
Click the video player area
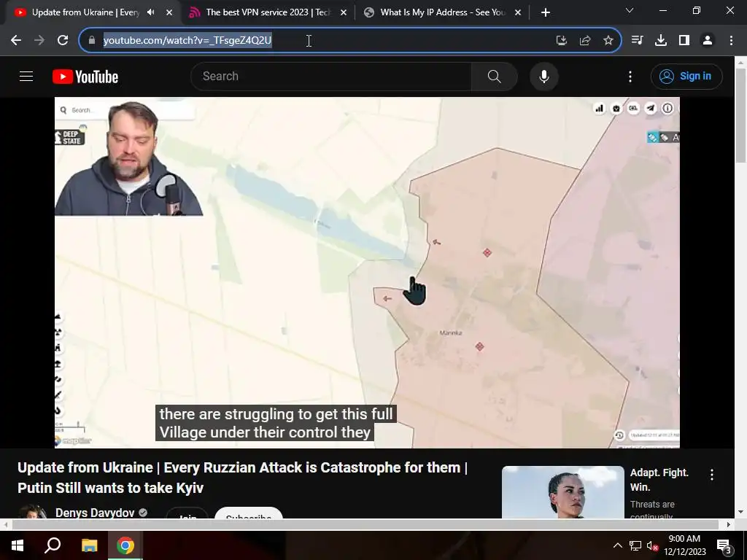pyautogui.click(x=367, y=273)
